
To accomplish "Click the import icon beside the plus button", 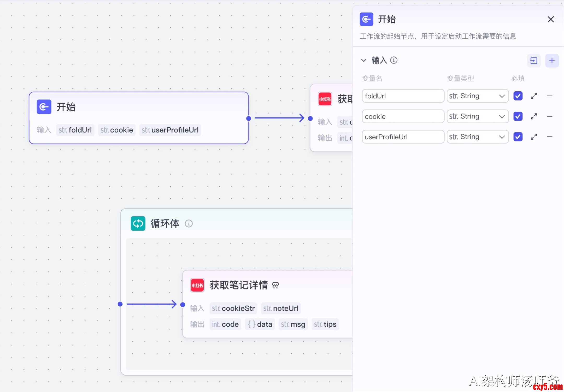I will pyautogui.click(x=534, y=61).
